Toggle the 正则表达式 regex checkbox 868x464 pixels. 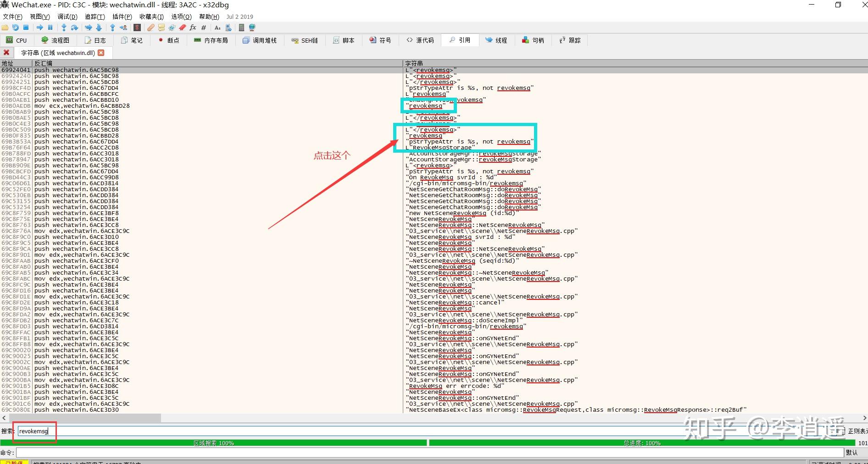pos(840,431)
